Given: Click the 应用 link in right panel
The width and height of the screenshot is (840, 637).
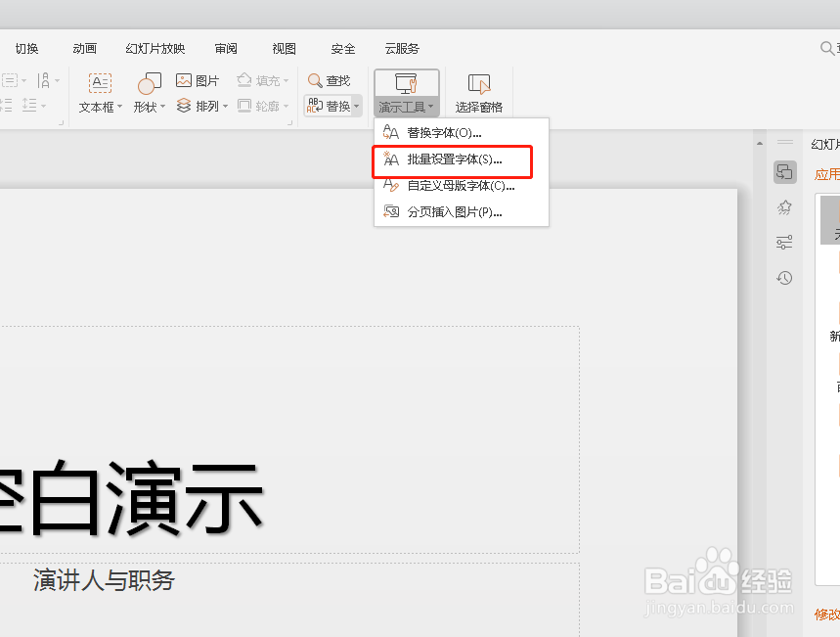Looking at the screenshot, I should click(x=827, y=173).
